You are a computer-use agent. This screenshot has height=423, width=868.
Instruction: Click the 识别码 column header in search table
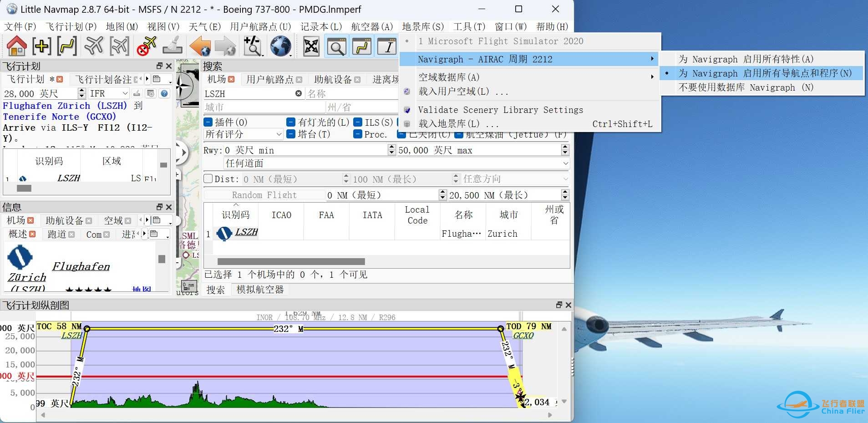[235, 215]
